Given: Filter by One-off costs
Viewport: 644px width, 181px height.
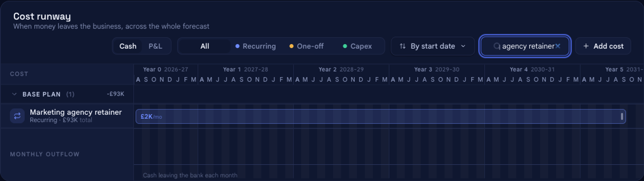Looking at the screenshot, I should [x=306, y=46].
